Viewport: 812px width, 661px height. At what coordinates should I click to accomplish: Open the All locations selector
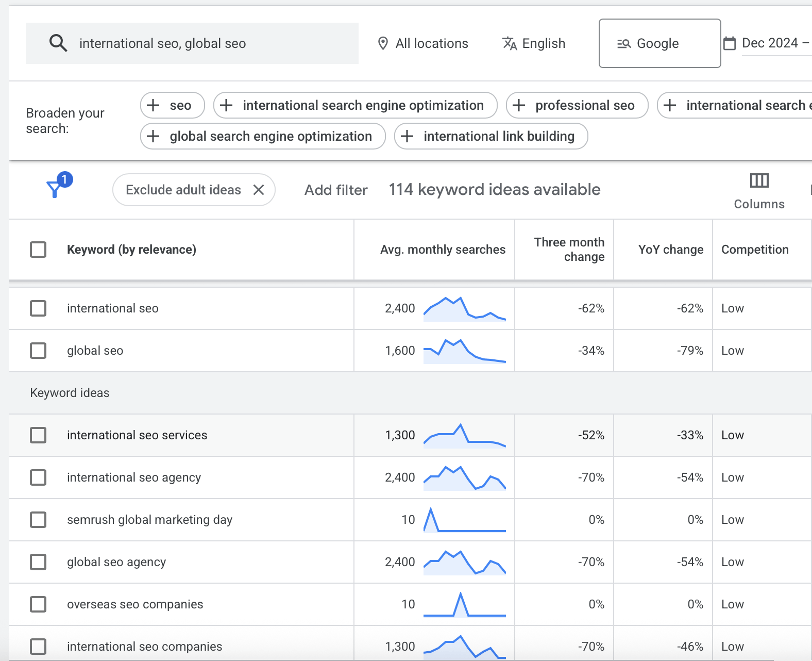click(423, 43)
